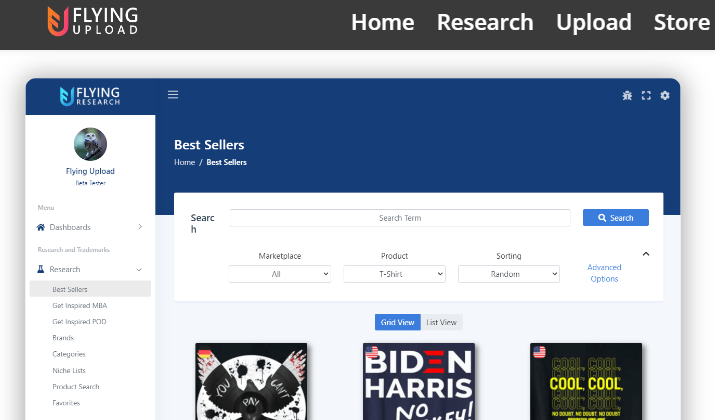Image resolution: width=715 pixels, height=420 pixels.
Task: Open Categories in sidebar
Action: tap(69, 354)
